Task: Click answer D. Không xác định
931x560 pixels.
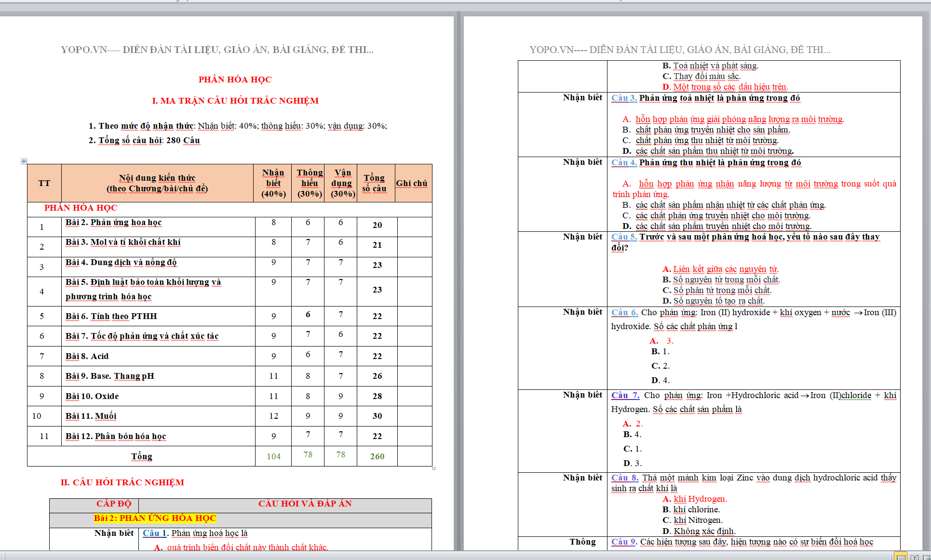Action: [x=699, y=531]
